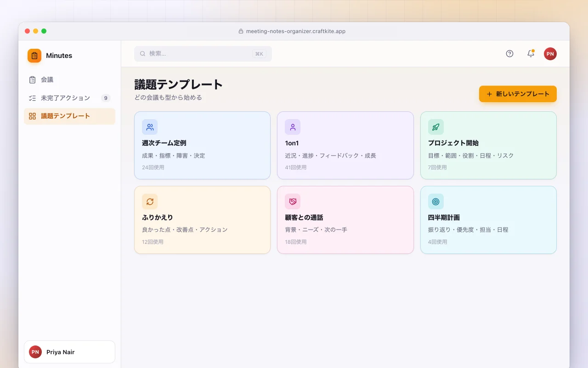Go to 会議 in the sidebar
Viewport: 588px width, 368px height.
coord(69,80)
